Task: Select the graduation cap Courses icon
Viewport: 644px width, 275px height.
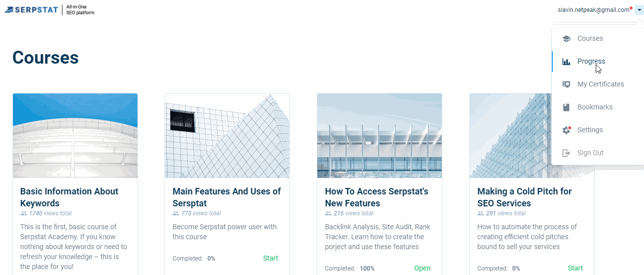Action: click(x=566, y=39)
